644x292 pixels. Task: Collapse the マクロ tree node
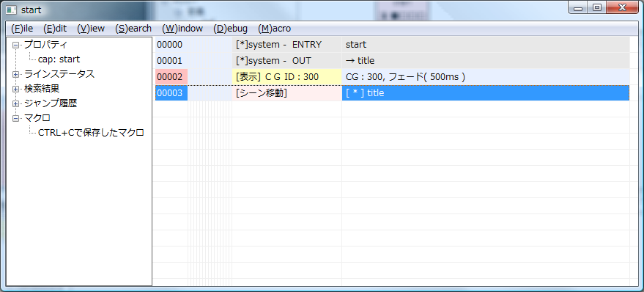[x=16, y=118]
